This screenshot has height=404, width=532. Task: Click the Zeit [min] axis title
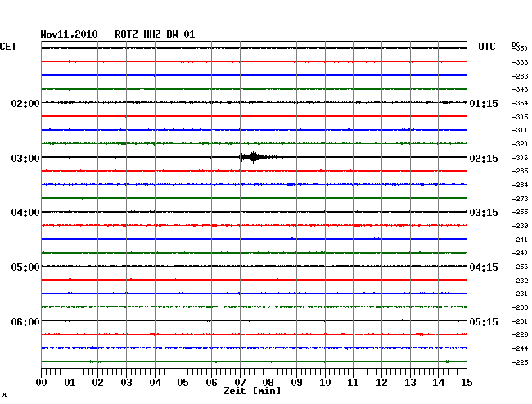252,391
